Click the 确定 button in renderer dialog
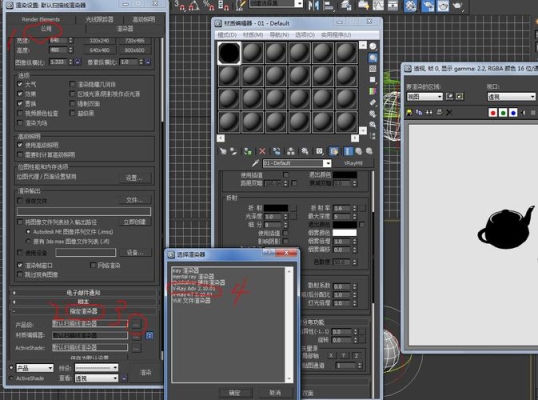Image resolution: width=538 pixels, height=400 pixels. (235, 393)
